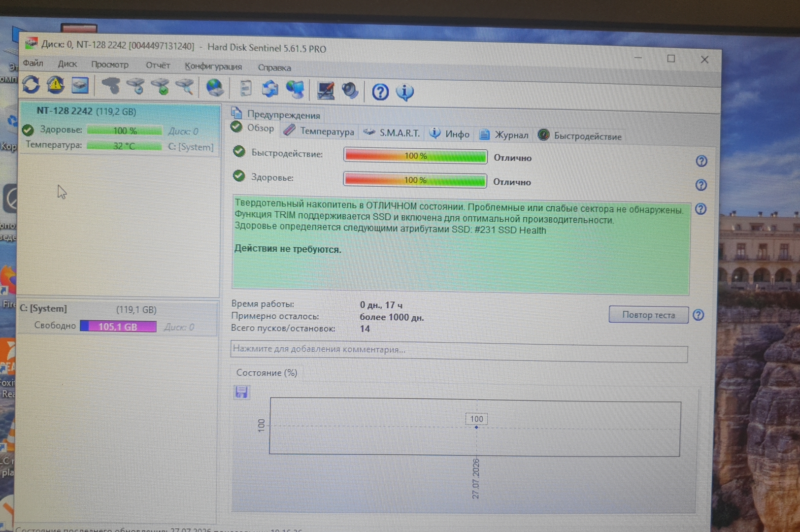
Task: Click the globe with disk toolbar icon
Action: (x=215, y=88)
